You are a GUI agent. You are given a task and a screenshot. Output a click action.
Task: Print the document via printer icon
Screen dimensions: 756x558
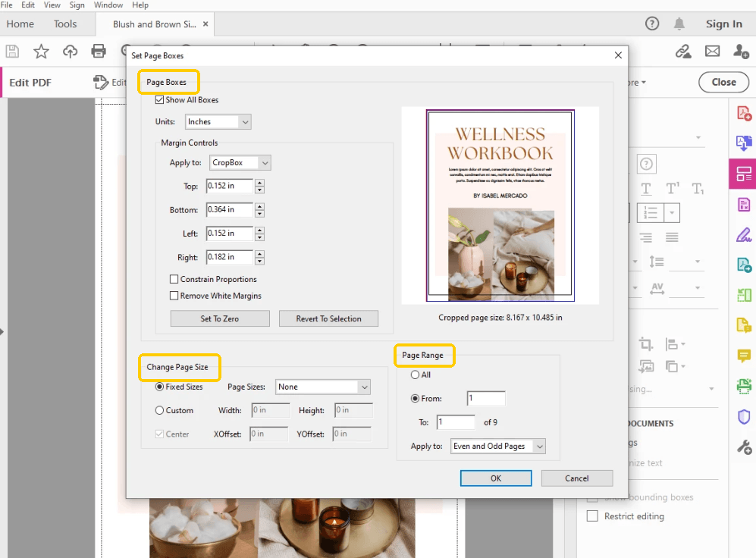99,51
